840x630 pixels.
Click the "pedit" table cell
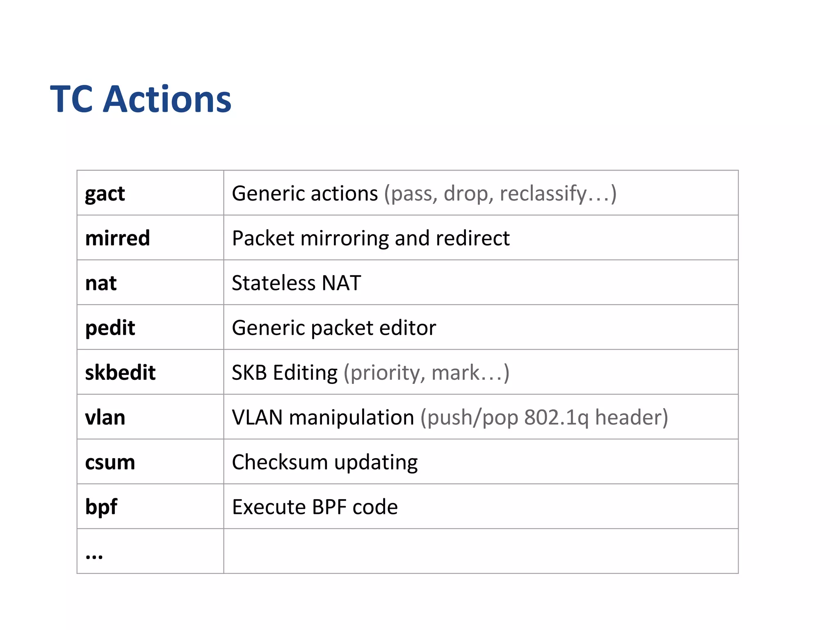110,328
